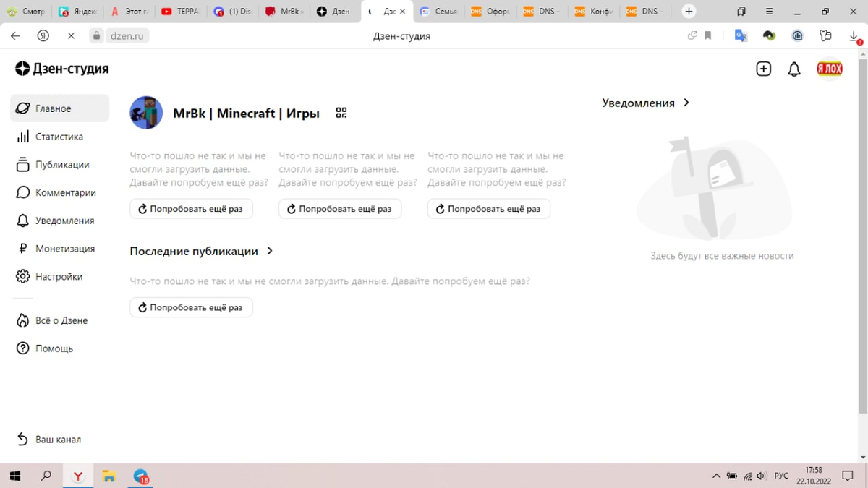Expand the Последние публикации chevron
This screenshot has height=488, width=868.
click(x=270, y=251)
